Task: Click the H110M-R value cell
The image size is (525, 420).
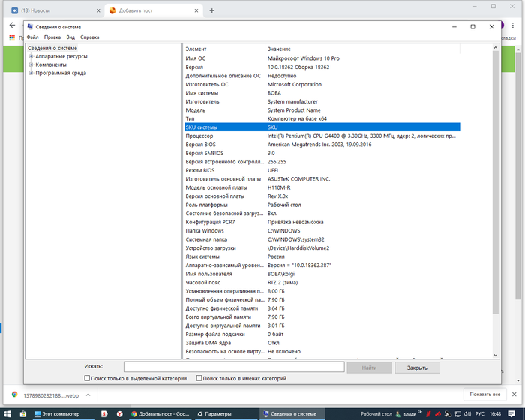Action: click(x=279, y=187)
